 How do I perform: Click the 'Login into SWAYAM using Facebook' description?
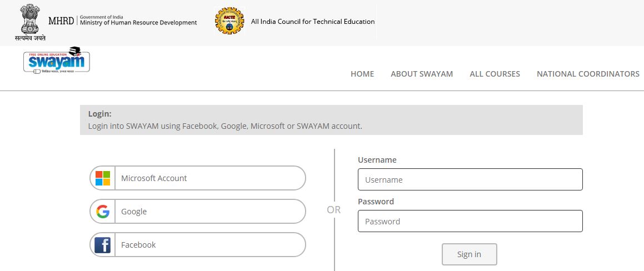[225, 126]
